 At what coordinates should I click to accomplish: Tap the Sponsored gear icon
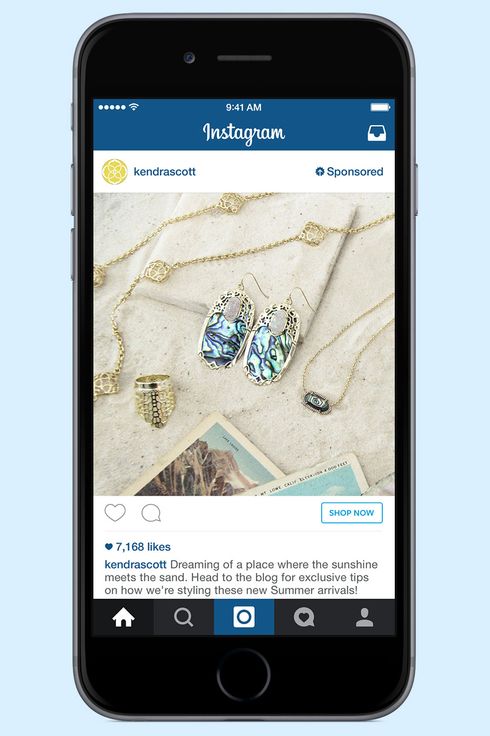point(320,171)
